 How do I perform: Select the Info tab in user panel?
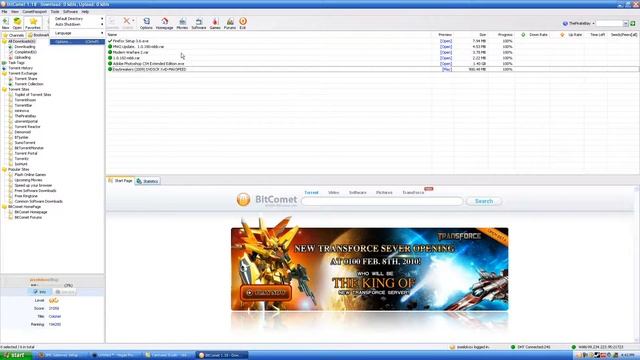40,292
